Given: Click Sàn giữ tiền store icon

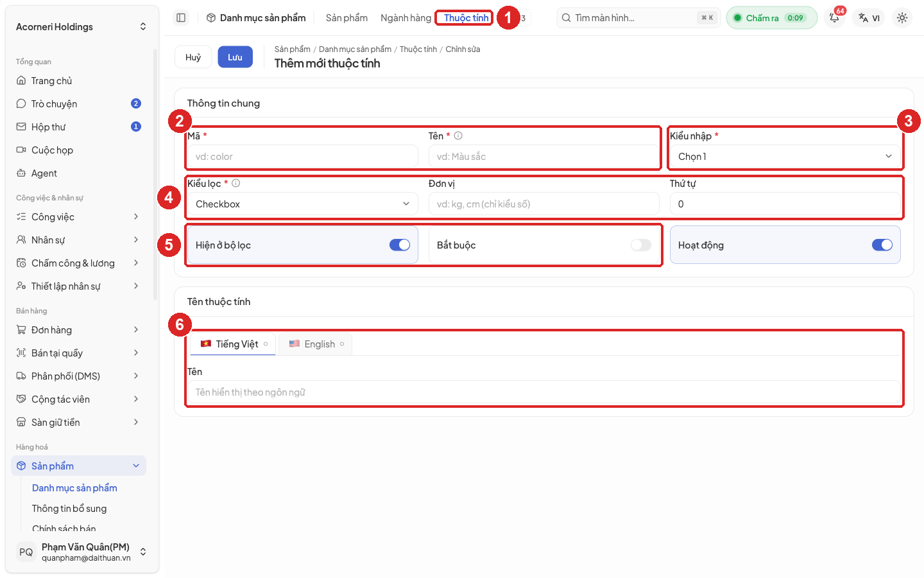Looking at the screenshot, I should tap(21, 423).
